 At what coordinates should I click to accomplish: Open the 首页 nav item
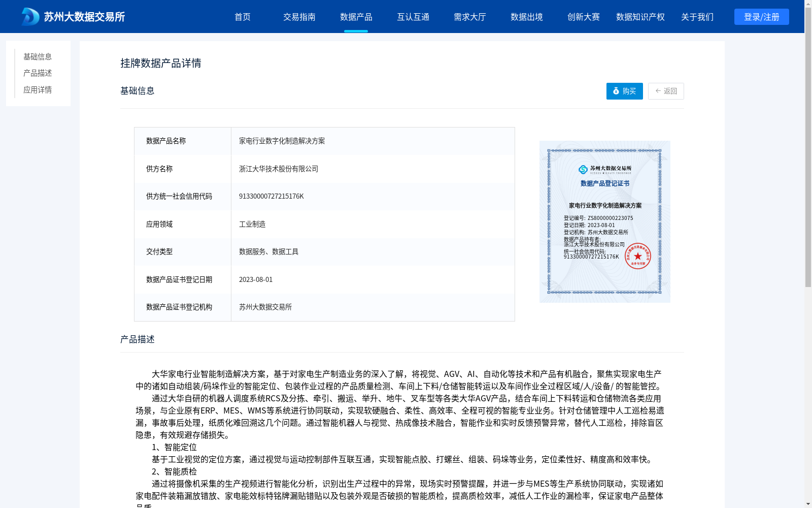243,17
